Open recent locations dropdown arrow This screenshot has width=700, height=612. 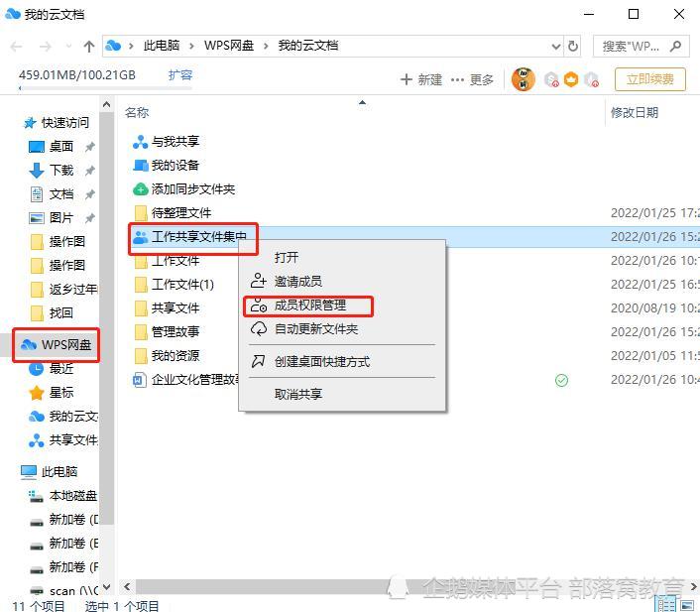pyautogui.click(x=68, y=46)
